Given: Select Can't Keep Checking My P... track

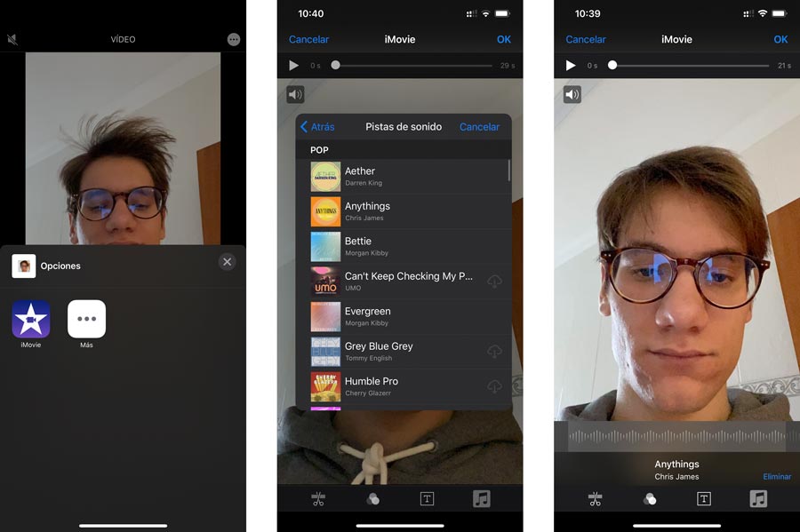Looking at the screenshot, I should click(404, 282).
